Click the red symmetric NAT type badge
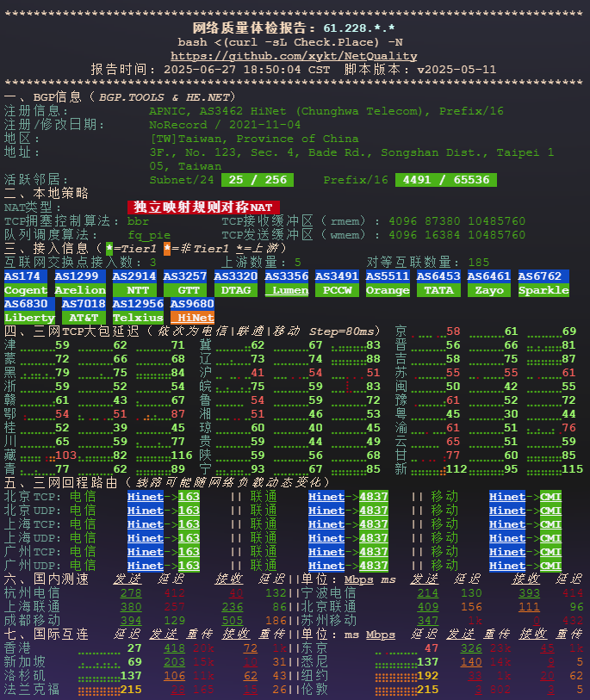This screenshot has height=700, width=590. [203, 208]
